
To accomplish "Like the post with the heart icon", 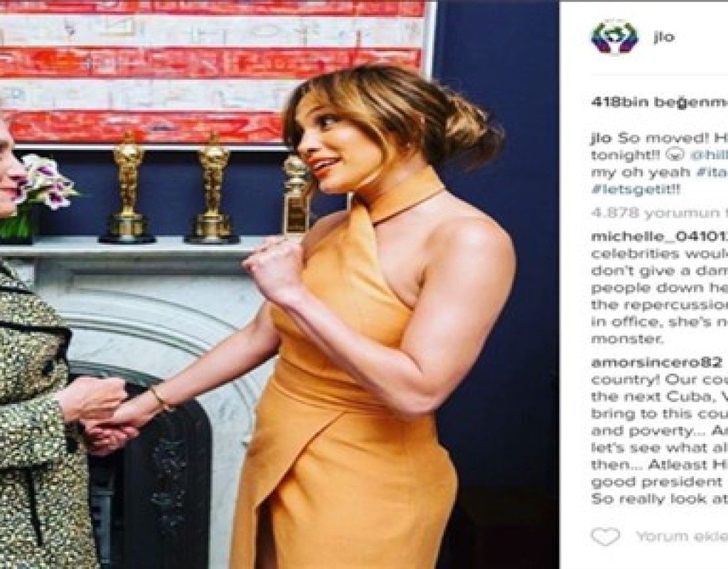I will pos(605,536).
